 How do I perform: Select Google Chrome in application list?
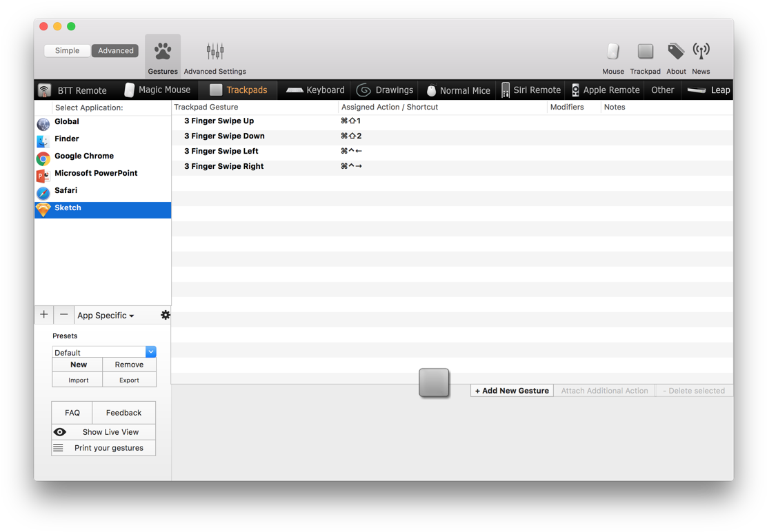(83, 156)
